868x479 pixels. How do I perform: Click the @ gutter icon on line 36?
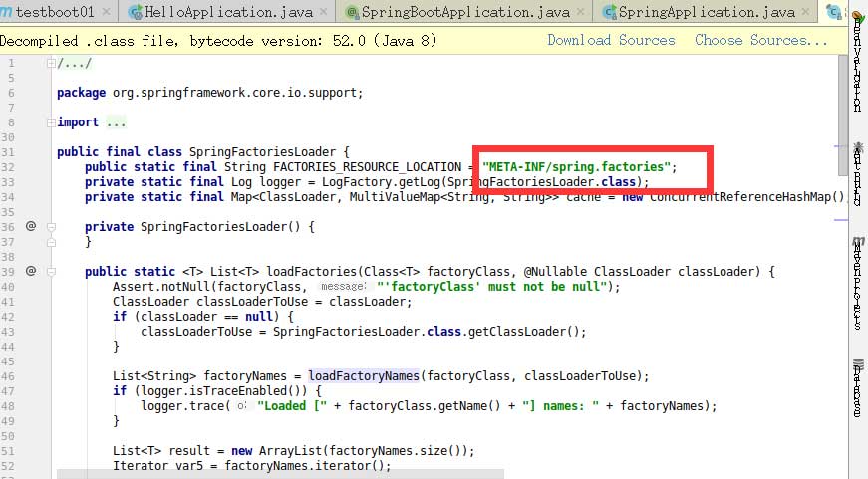pos(31,226)
